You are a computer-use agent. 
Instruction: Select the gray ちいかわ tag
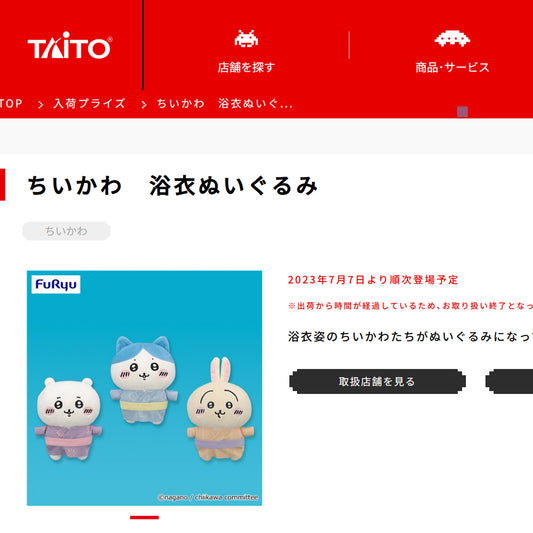[x=66, y=231]
